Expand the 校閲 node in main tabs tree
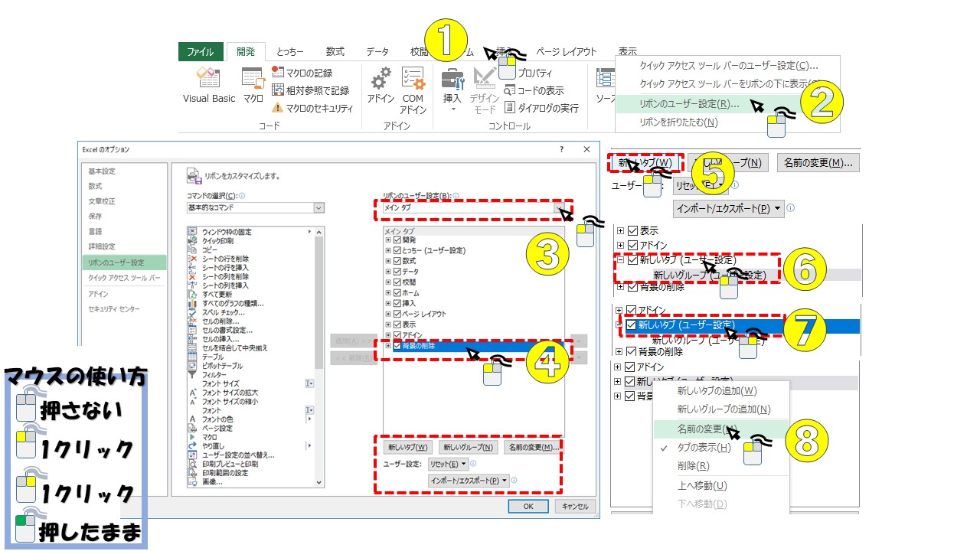Viewport: 980px width, 551px height. pyautogui.click(x=388, y=282)
